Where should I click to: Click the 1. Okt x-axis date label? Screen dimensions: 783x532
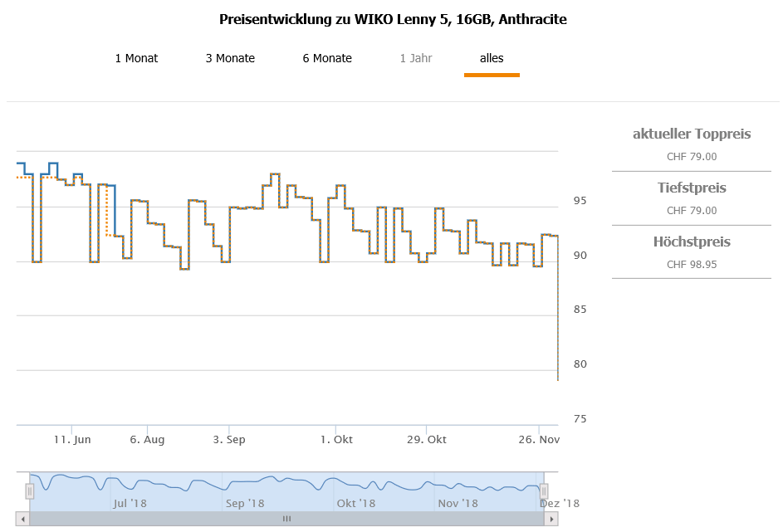coord(336,439)
